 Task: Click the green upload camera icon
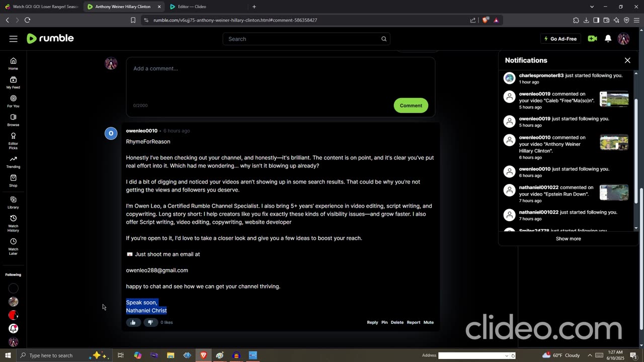click(592, 39)
